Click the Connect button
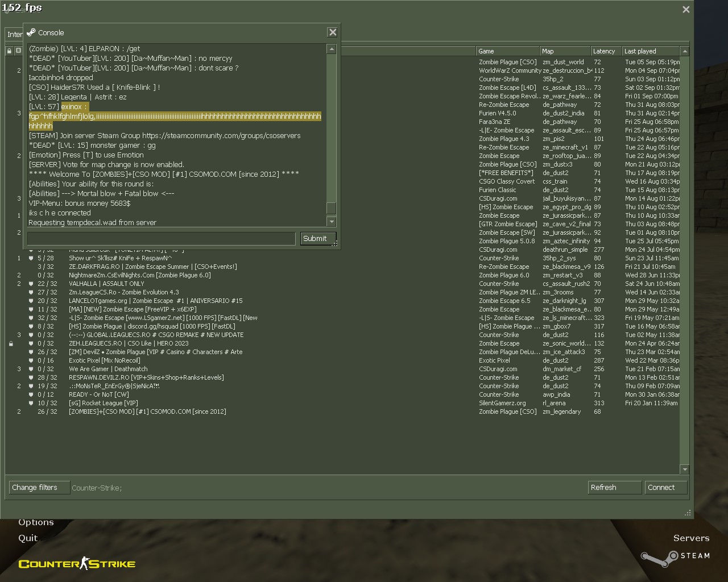 [665, 488]
